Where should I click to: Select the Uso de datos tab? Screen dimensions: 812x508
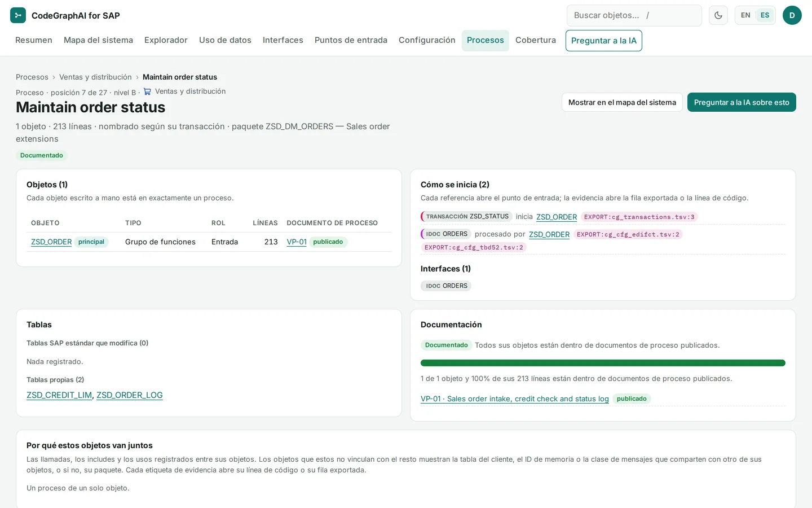click(x=225, y=40)
